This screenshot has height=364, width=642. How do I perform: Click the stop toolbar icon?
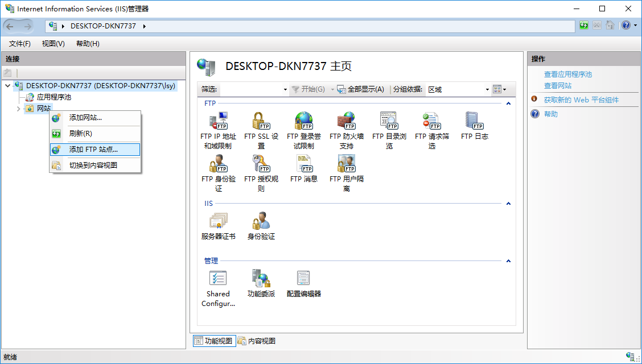(x=597, y=26)
